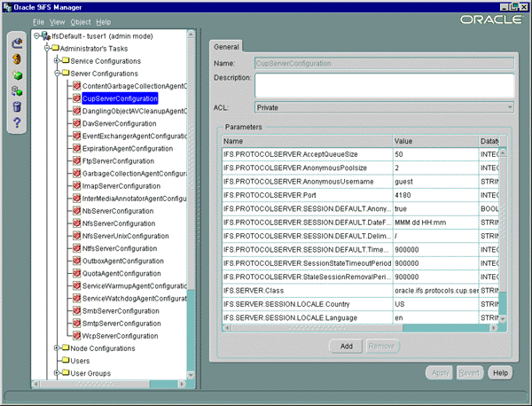Screen dimensions: 532x406
Task: Click the Administrator's Tasks folder icon
Action: 55,48
